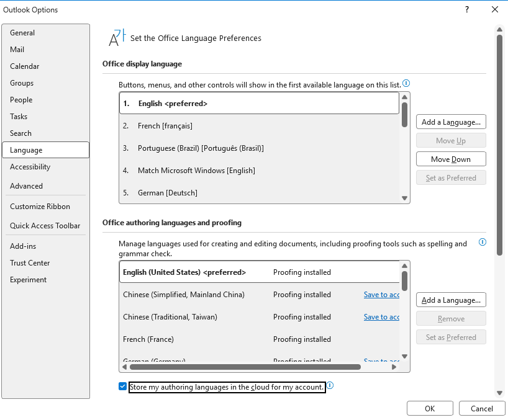Switch to Calendar options
This screenshot has height=420, width=508.
pos(46,66)
